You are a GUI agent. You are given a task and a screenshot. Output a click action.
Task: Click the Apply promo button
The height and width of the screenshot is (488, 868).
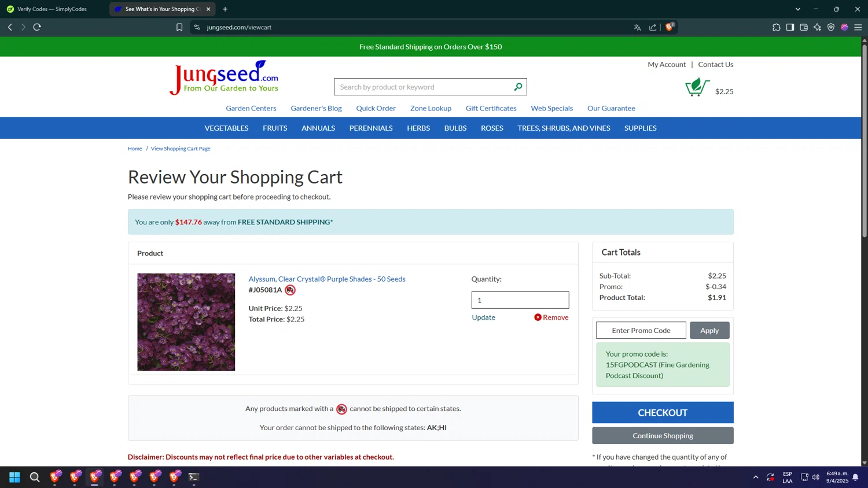click(709, 330)
